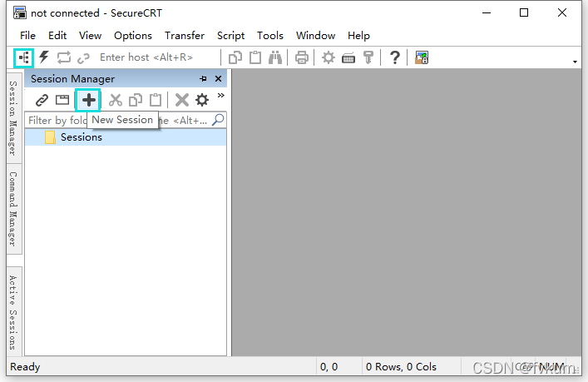The width and height of the screenshot is (588, 382).
Task: Click the main toolbar Paste clipboard icon
Action: point(255,57)
